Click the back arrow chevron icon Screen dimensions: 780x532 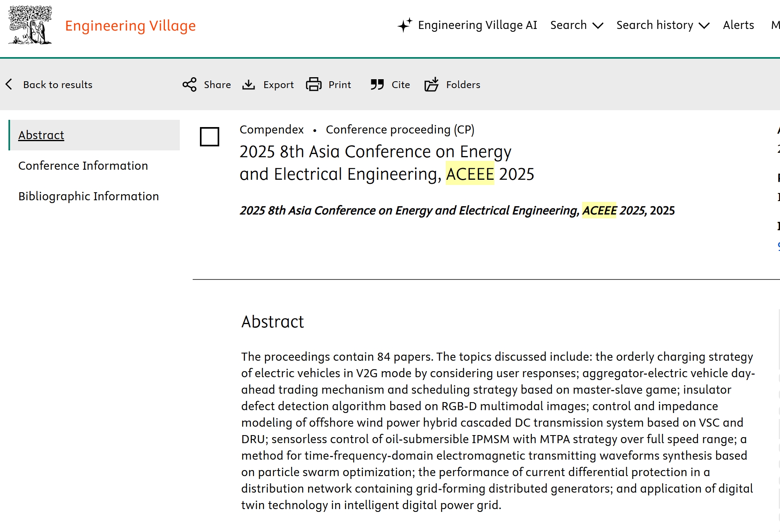(9, 84)
